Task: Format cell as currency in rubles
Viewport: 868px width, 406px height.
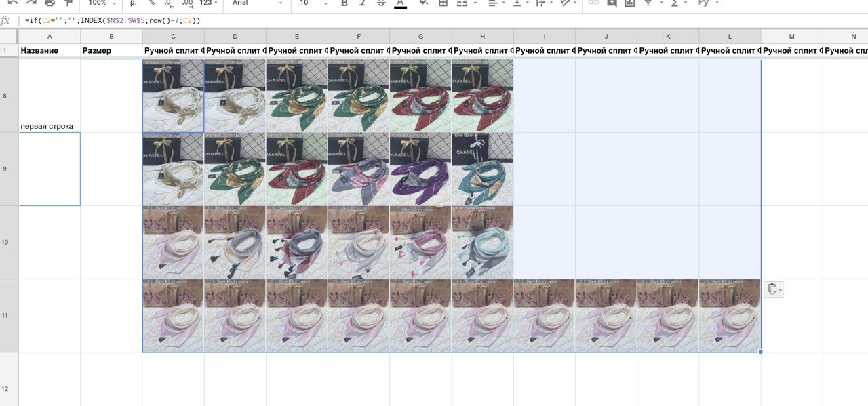Action: tap(134, 3)
